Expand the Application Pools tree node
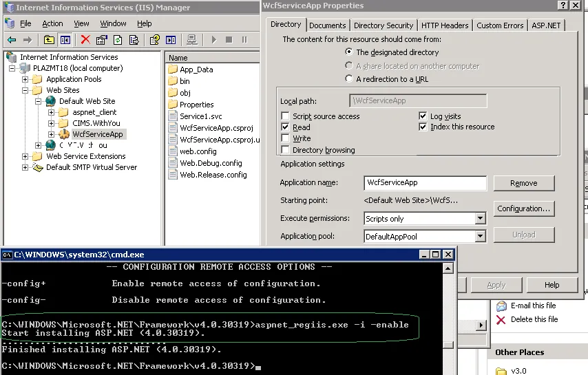 [25, 79]
